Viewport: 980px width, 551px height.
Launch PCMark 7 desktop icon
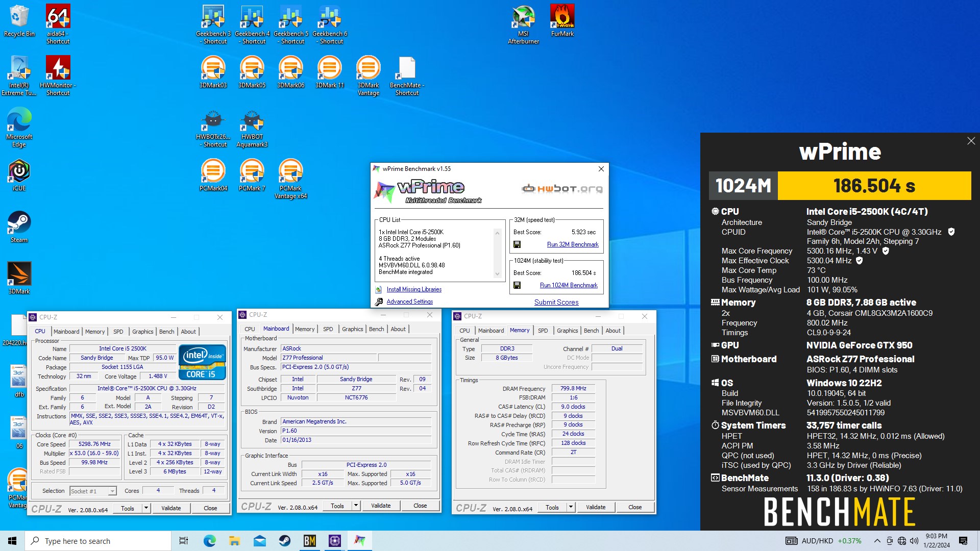click(x=252, y=175)
